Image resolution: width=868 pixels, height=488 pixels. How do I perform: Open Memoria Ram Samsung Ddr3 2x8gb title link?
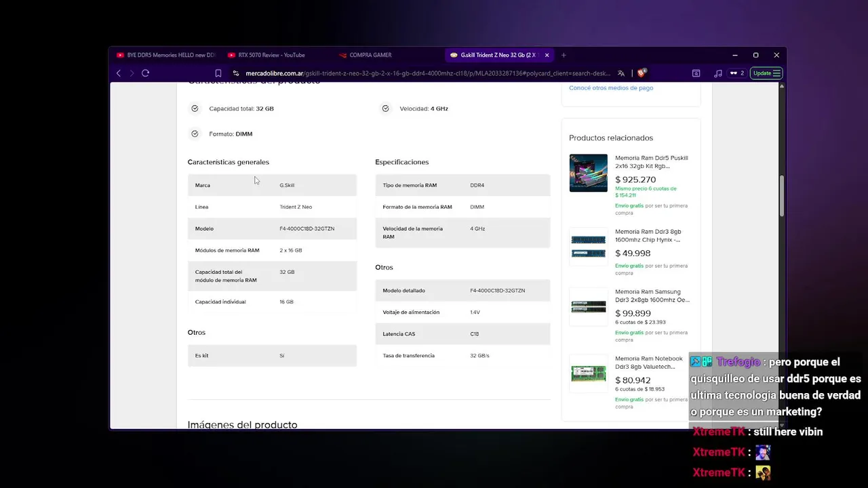click(x=652, y=296)
